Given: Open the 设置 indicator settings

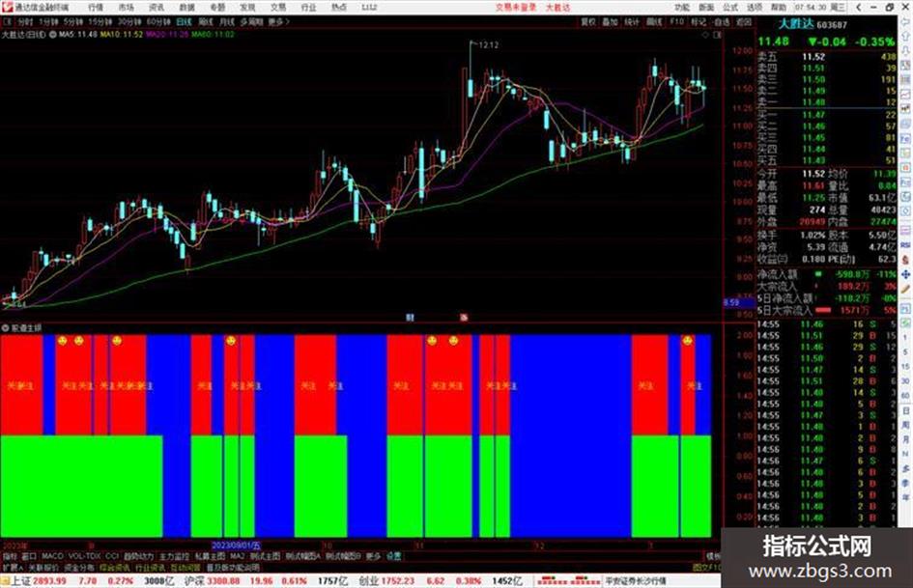Looking at the screenshot, I should click(x=393, y=556).
